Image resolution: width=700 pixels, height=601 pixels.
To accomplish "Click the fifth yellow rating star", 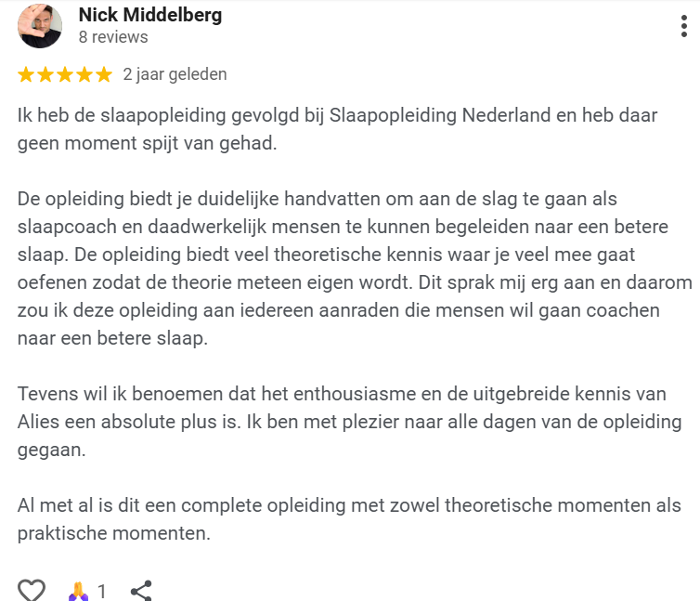I will click(x=104, y=74).
